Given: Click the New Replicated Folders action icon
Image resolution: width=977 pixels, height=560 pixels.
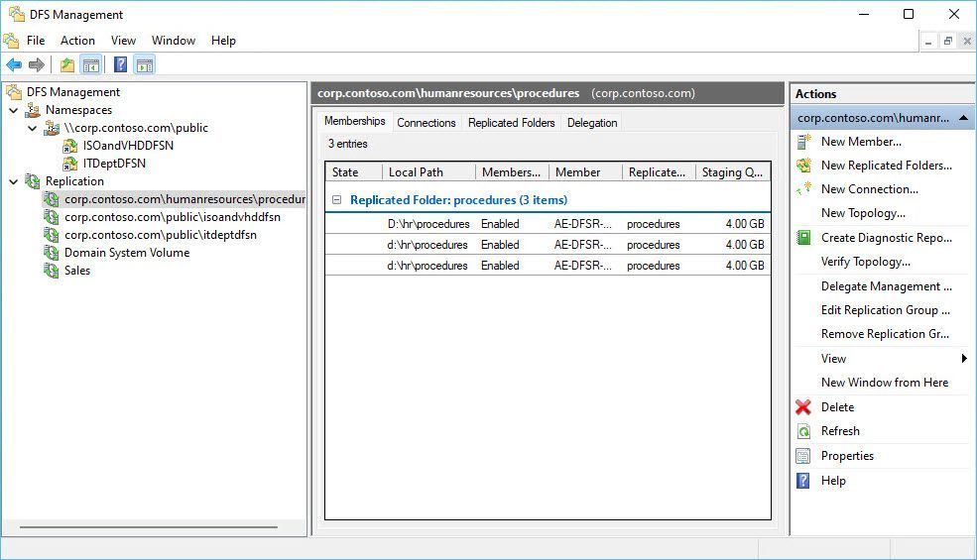Looking at the screenshot, I should coord(803,166).
